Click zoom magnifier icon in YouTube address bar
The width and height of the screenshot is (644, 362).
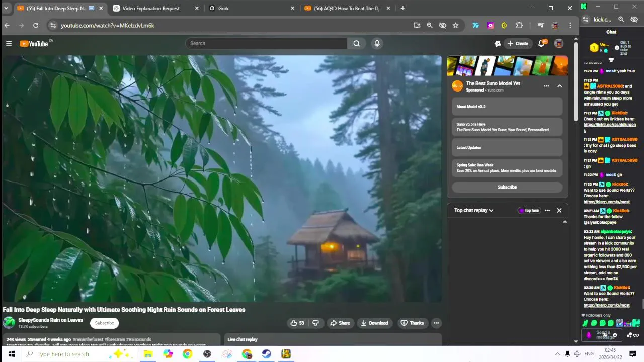tap(430, 25)
